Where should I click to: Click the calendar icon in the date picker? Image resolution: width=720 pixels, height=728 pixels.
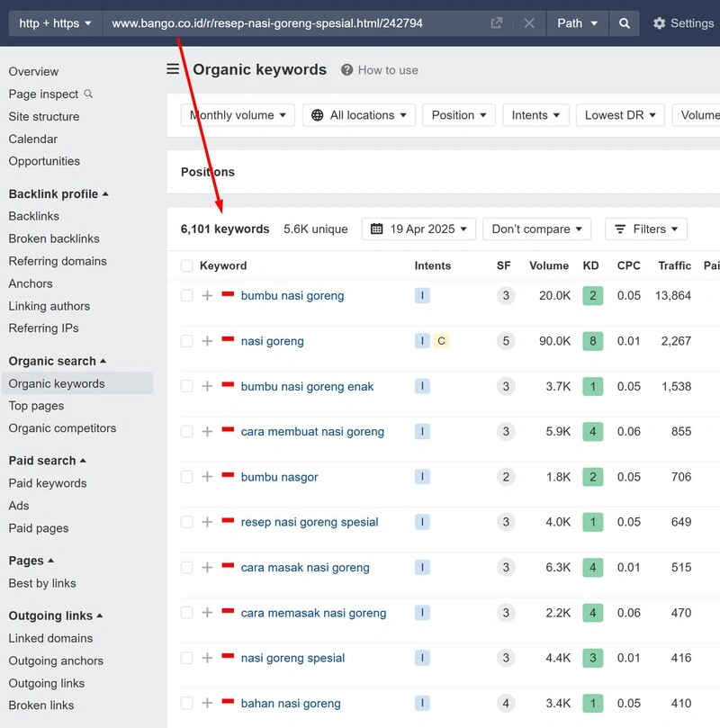click(x=376, y=229)
